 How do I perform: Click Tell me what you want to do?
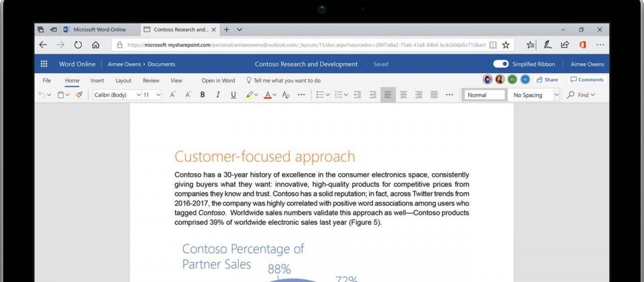(x=283, y=81)
